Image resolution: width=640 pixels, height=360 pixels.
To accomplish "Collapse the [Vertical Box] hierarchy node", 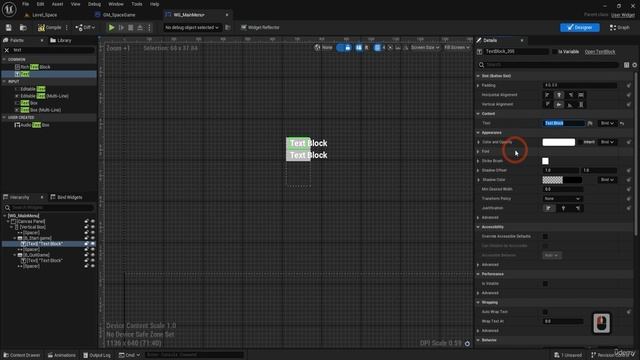I will (12, 227).
